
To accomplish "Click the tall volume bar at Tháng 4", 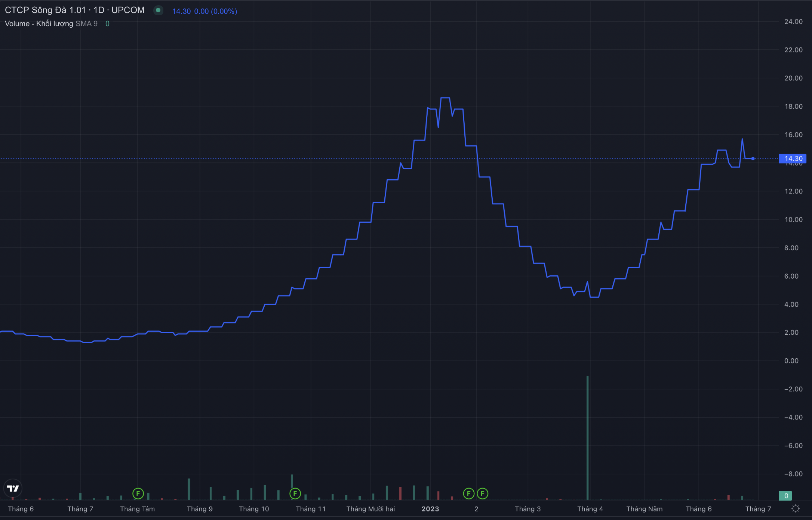I will [588, 438].
